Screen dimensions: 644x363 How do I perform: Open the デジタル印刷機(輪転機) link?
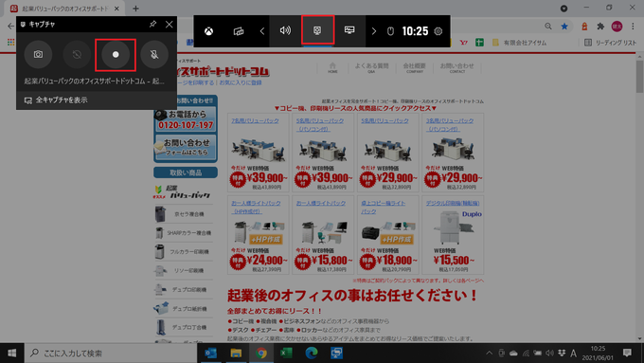click(x=453, y=203)
